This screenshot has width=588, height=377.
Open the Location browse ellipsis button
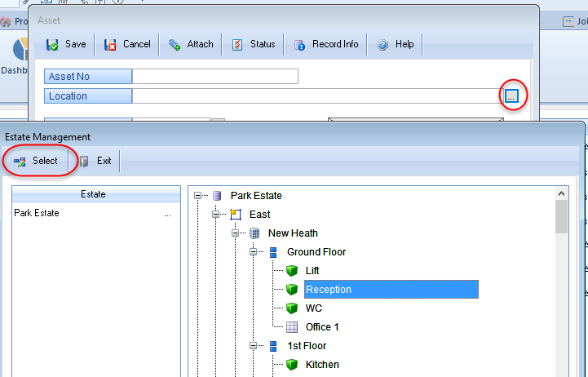tap(512, 95)
